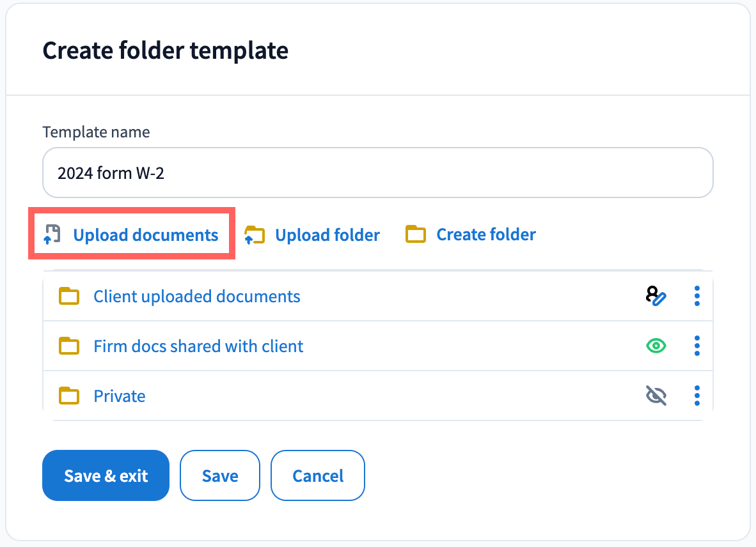Click the Upload folder icon
This screenshot has width=756, height=547.
[x=255, y=235]
